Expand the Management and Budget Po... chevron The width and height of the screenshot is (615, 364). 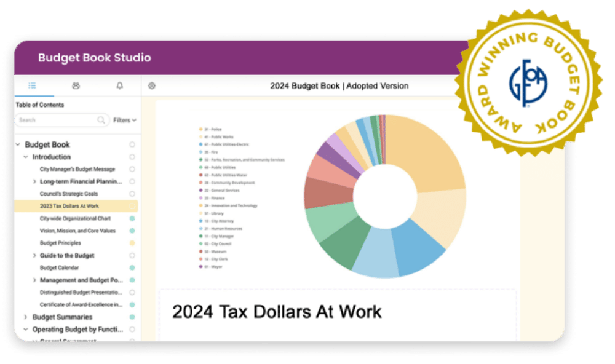(34, 280)
